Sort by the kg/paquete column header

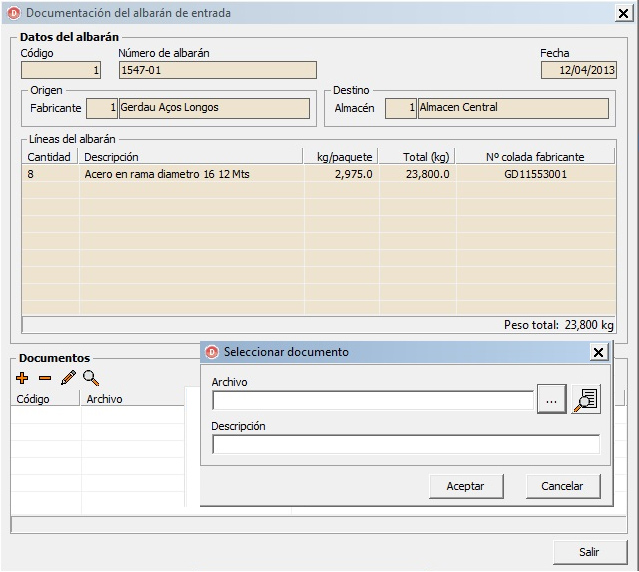pos(341,157)
